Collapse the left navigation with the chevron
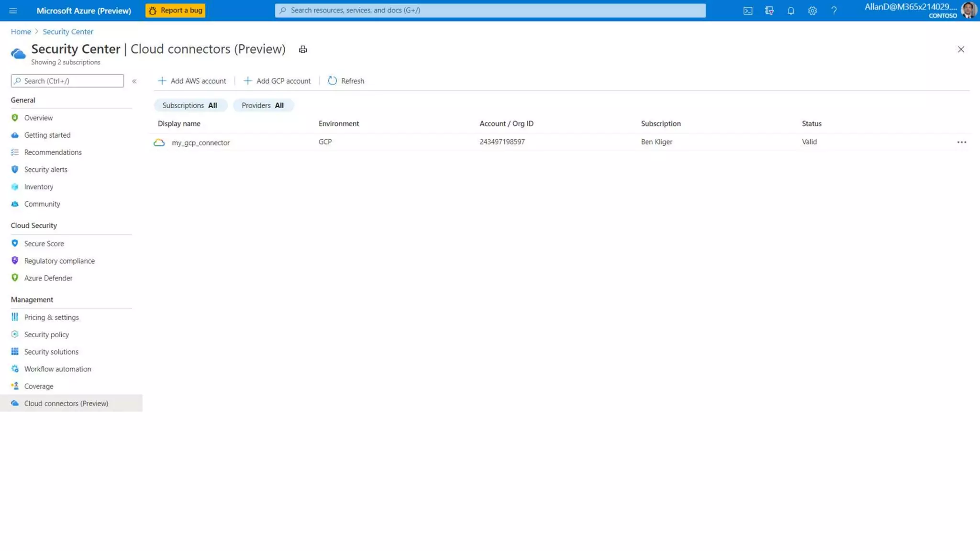 click(134, 81)
